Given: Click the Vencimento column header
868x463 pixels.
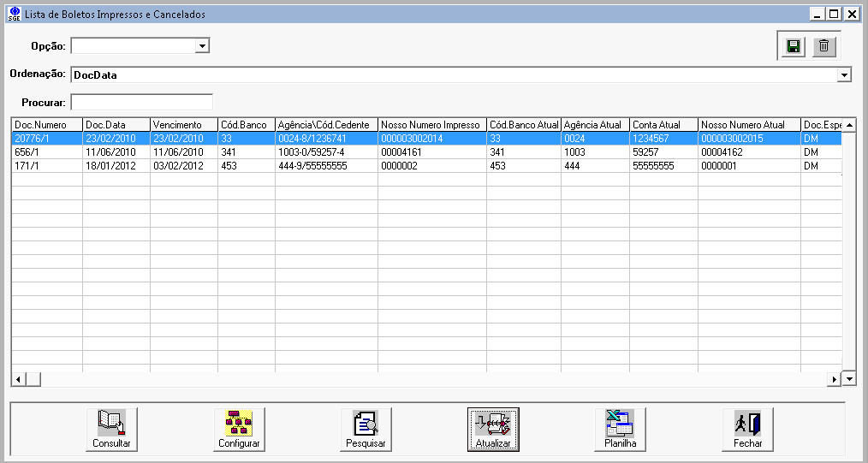Looking at the screenshot, I should point(183,125).
